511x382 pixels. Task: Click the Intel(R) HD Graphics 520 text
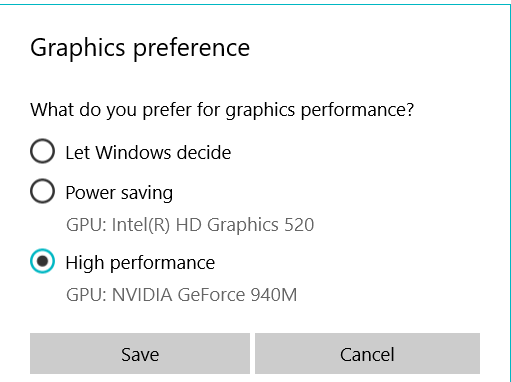(x=213, y=225)
